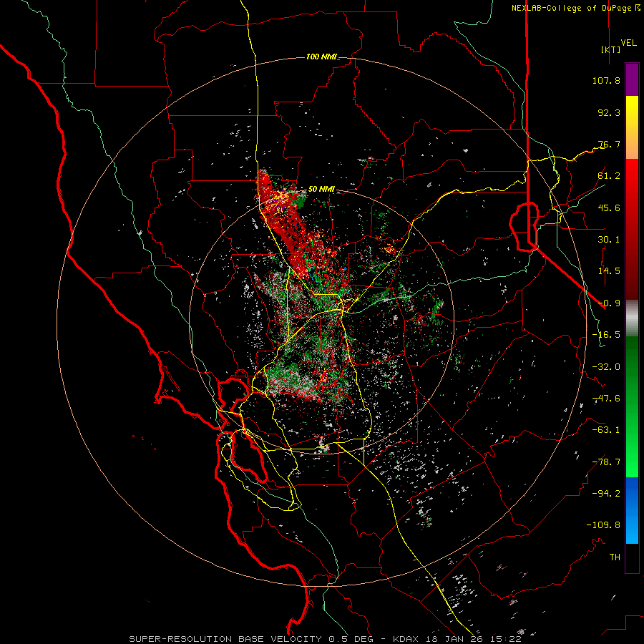The image size is (644, 644).
Task: Click the [KT] unit label
Action: click(610, 49)
